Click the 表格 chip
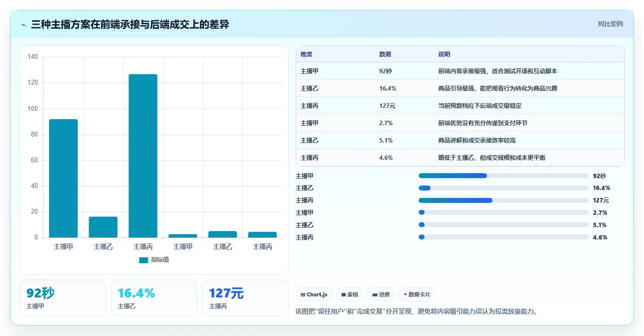Viewport: 644px width, 336px height. (x=350, y=294)
